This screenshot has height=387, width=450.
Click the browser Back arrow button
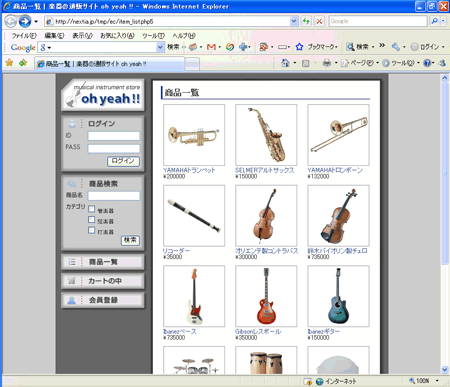click(x=11, y=22)
